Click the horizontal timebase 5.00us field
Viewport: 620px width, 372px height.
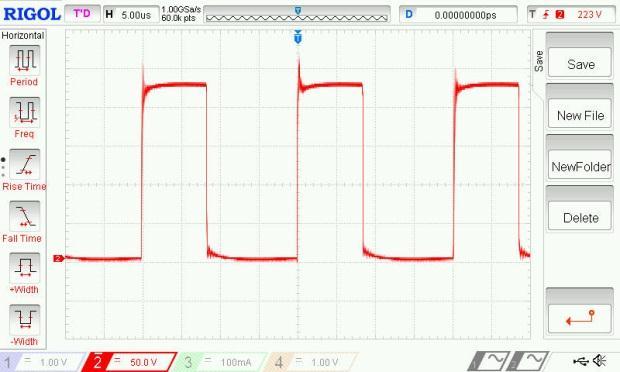tap(131, 15)
